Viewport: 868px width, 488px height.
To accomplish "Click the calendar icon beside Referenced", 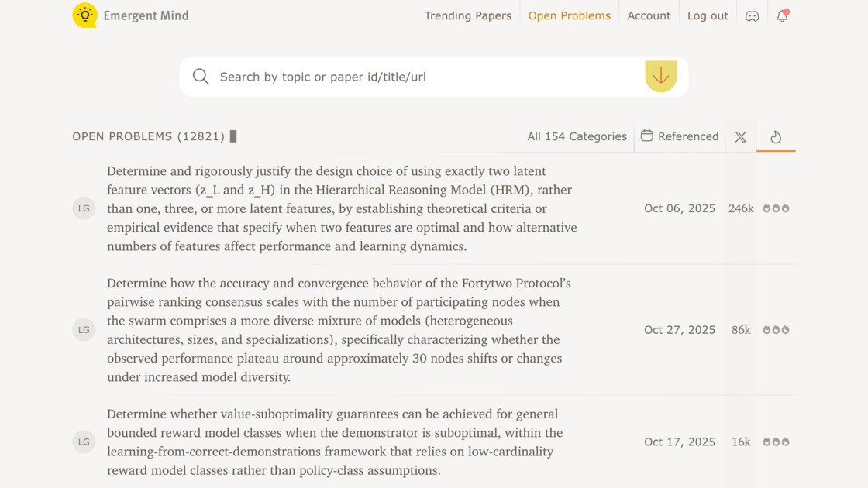I will (x=647, y=136).
